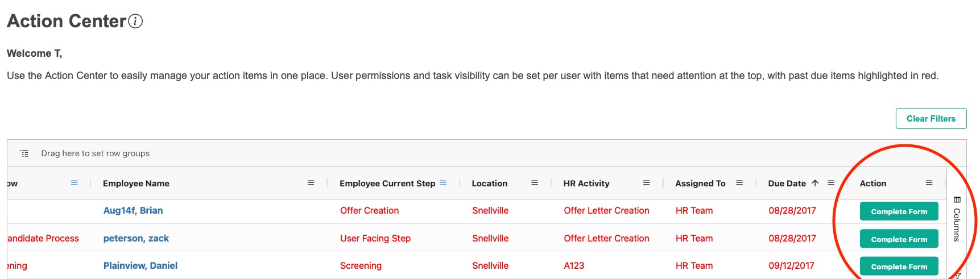Open the peterson, zack employee link
This screenshot has width=980, height=279.
136,238
